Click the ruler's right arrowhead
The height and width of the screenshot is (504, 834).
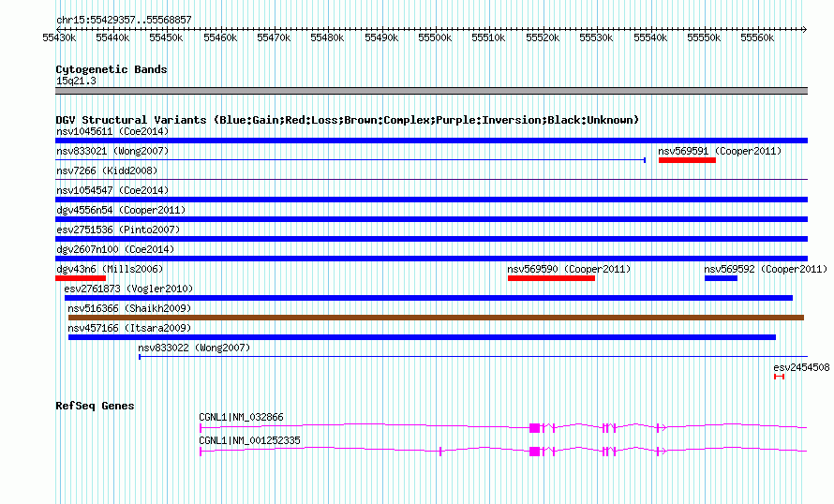click(x=805, y=29)
